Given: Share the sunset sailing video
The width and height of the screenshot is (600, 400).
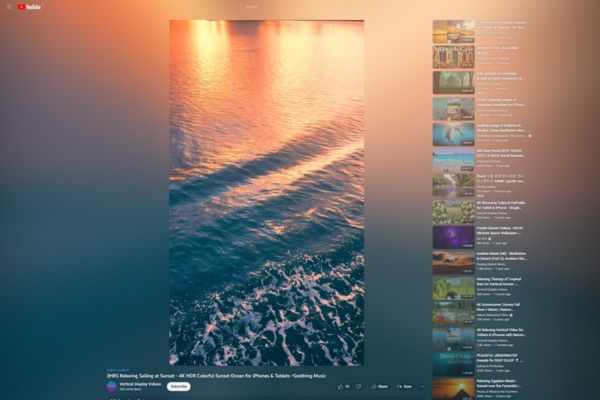Looking at the screenshot, I should click(379, 387).
